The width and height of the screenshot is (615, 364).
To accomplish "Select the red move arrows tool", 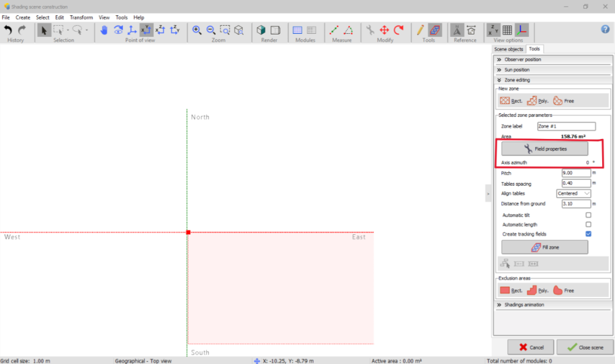I will click(384, 30).
